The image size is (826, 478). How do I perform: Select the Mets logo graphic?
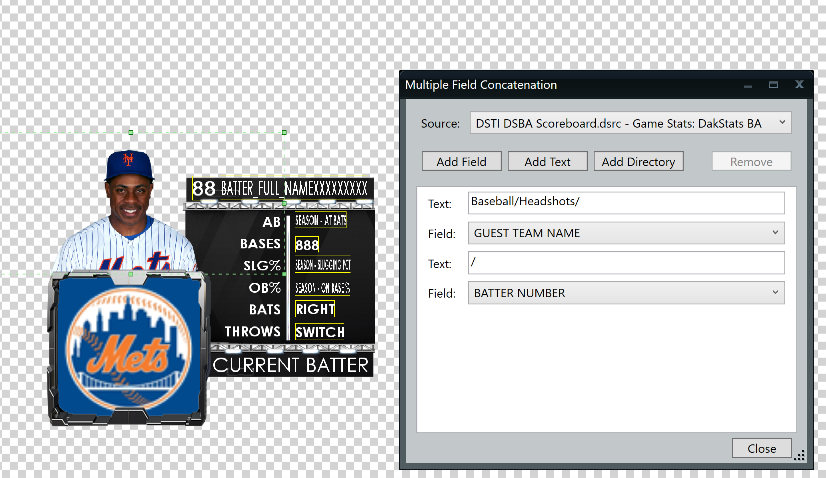pos(128,349)
